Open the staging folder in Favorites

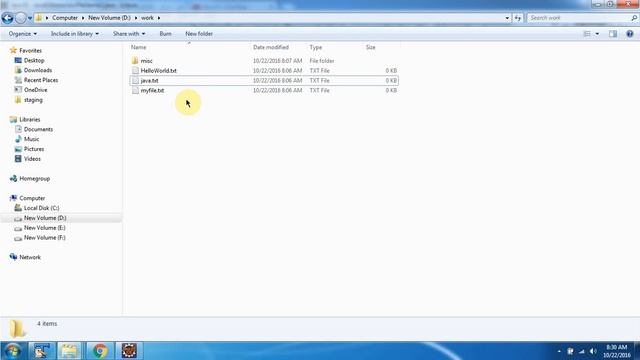33,100
